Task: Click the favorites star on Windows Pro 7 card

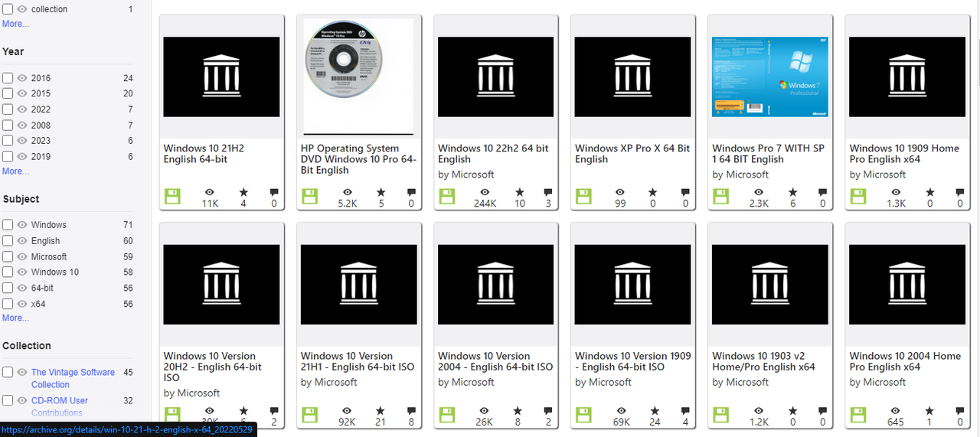Action: (792, 193)
